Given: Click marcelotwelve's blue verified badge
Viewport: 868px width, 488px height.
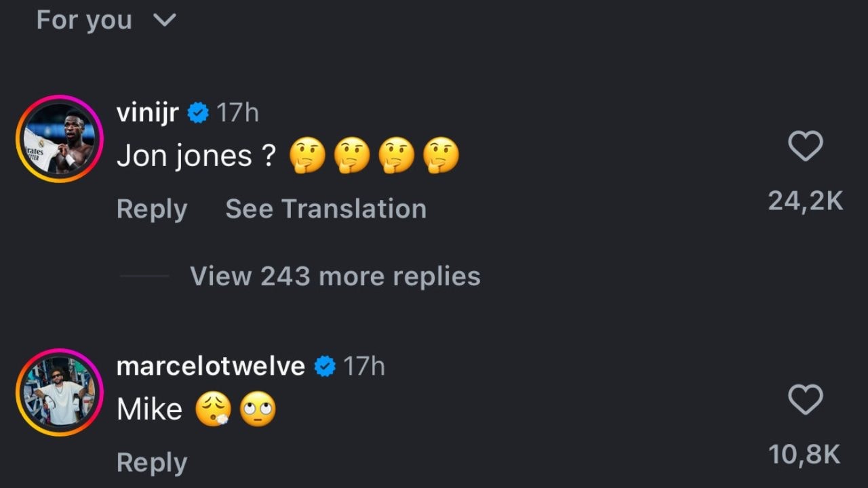Looking at the screenshot, I should 325,367.
